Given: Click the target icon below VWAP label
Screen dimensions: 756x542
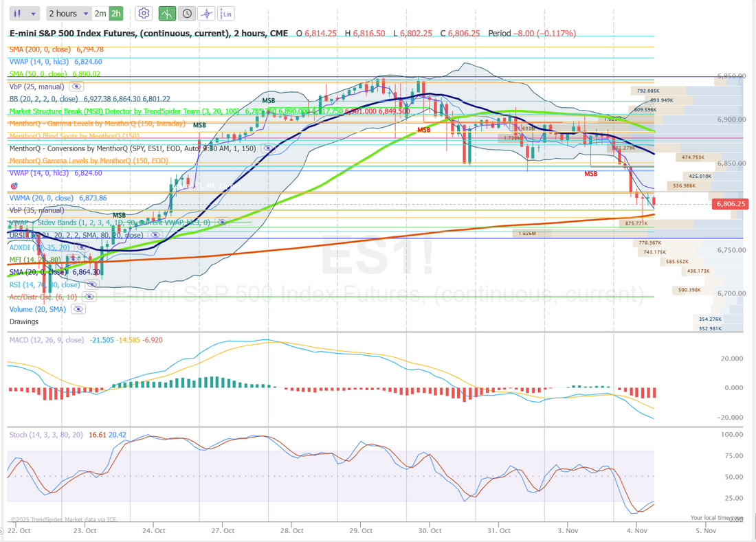Looking at the screenshot, I should pos(14,186).
